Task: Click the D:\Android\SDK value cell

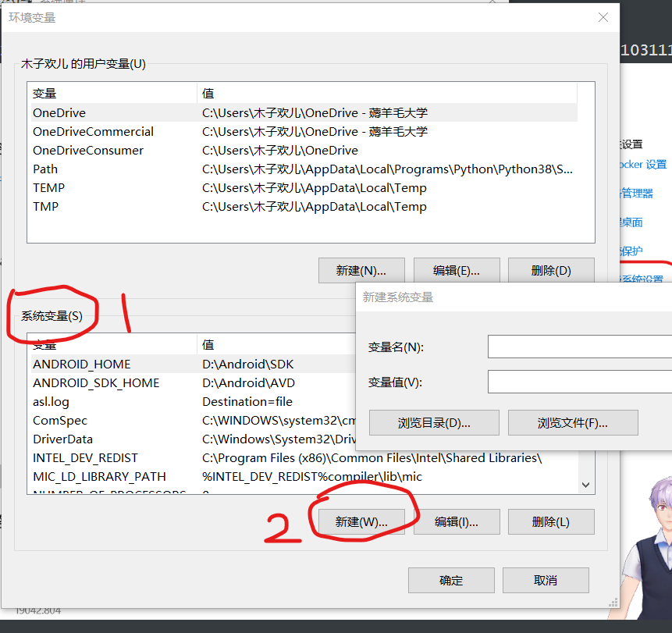Action: tap(248, 365)
